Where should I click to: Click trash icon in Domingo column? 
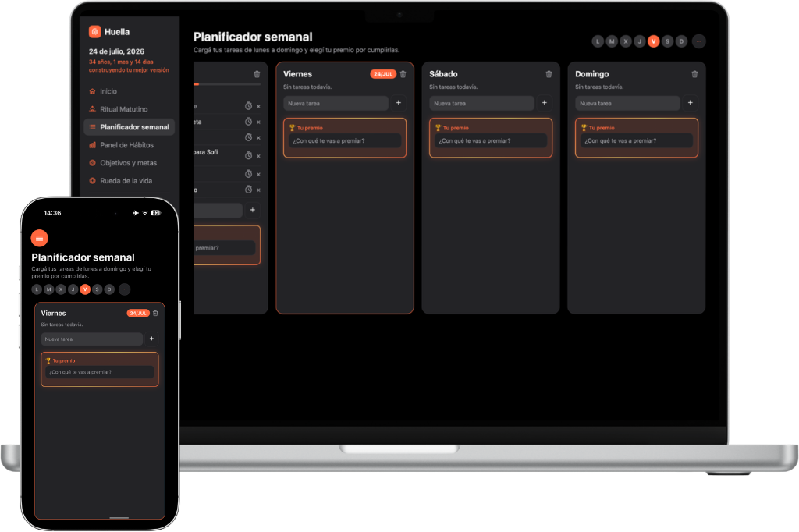click(694, 74)
